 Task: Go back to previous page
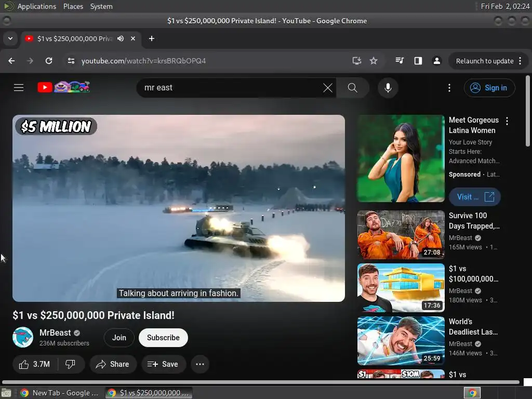click(x=11, y=61)
